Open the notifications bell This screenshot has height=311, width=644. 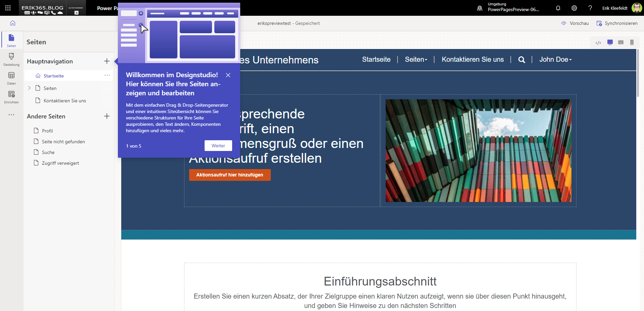(558, 8)
